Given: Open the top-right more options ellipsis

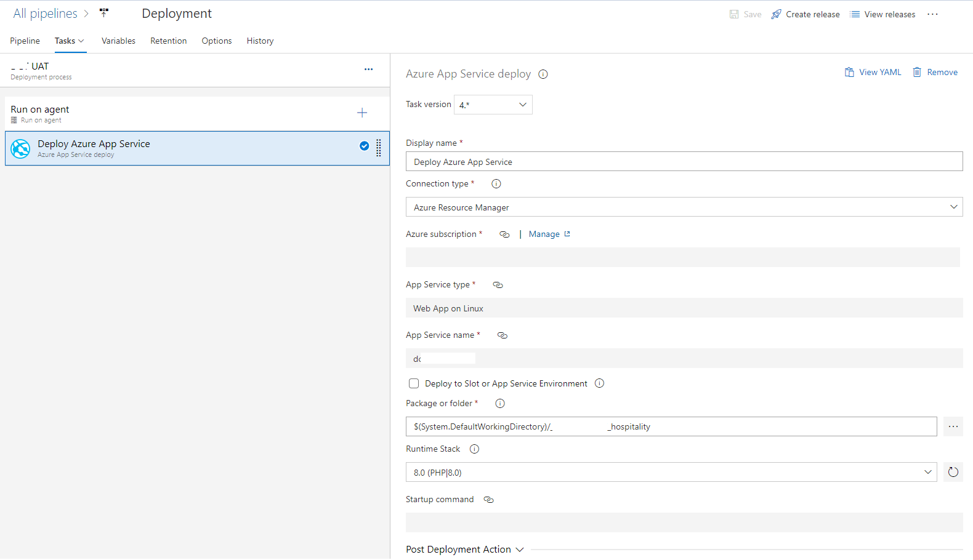Looking at the screenshot, I should (x=933, y=14).
